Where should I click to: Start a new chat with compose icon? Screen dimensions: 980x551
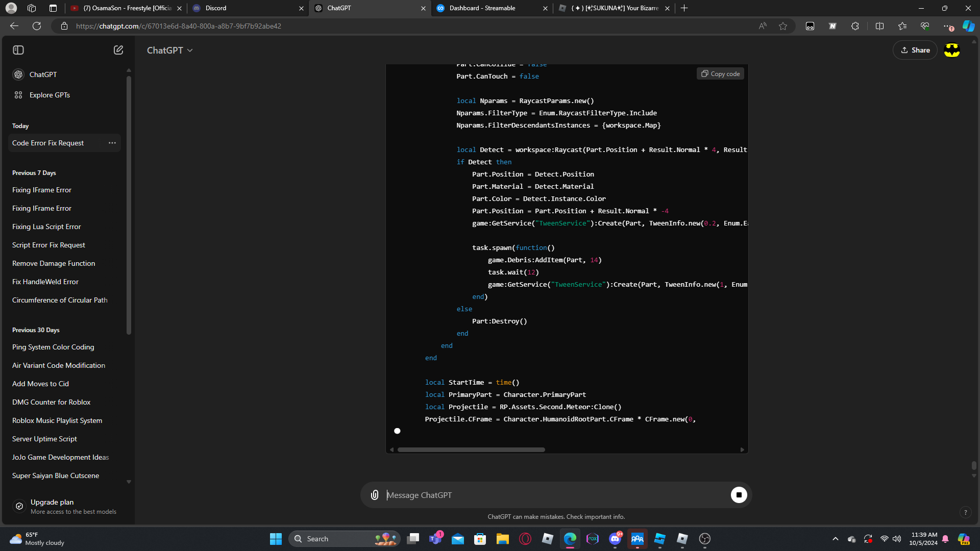coord(118,50)
